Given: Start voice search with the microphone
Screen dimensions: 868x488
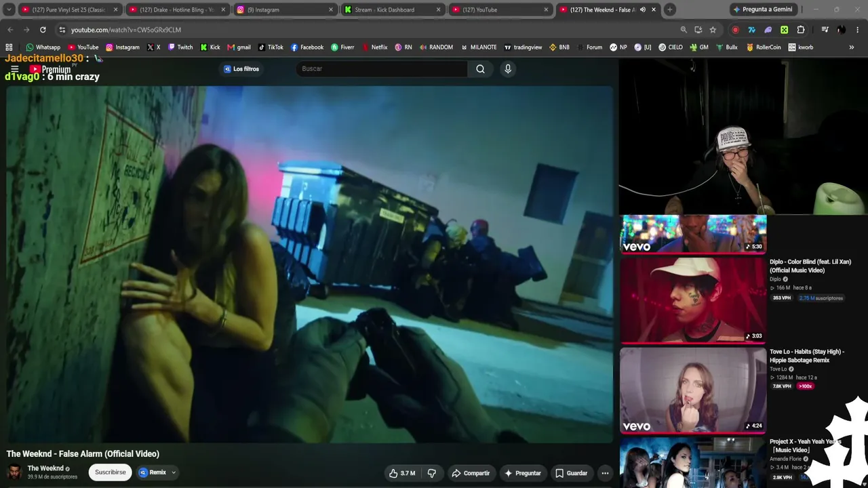Looking at the screenshot, I should coord(507,68).
